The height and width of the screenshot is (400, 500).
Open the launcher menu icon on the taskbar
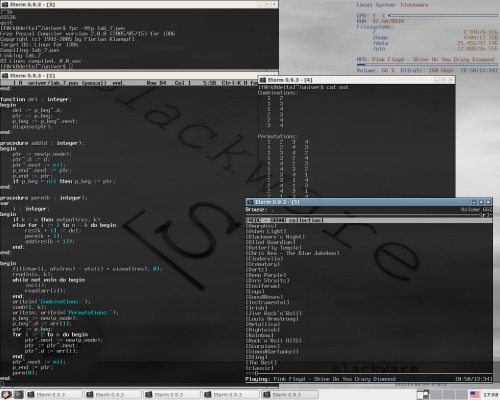pos(6,395)
